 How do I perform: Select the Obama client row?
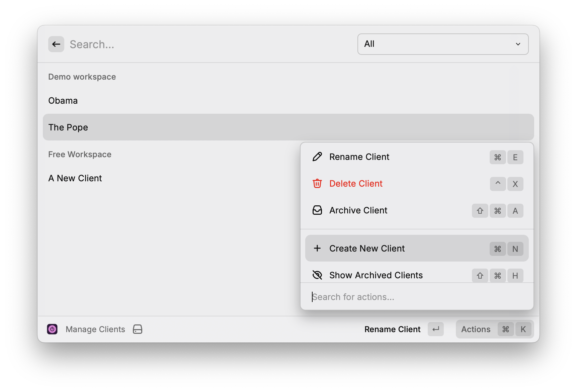click(288, 100)
